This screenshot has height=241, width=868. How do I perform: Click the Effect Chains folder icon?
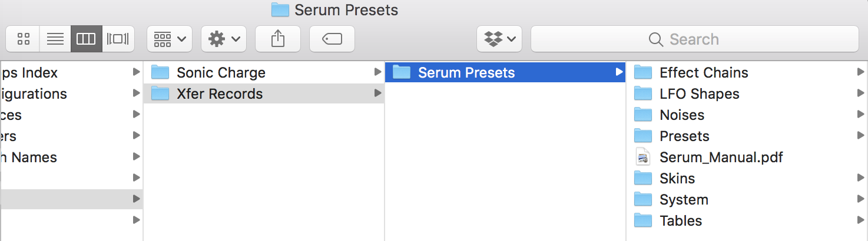(x=643, y=73)
